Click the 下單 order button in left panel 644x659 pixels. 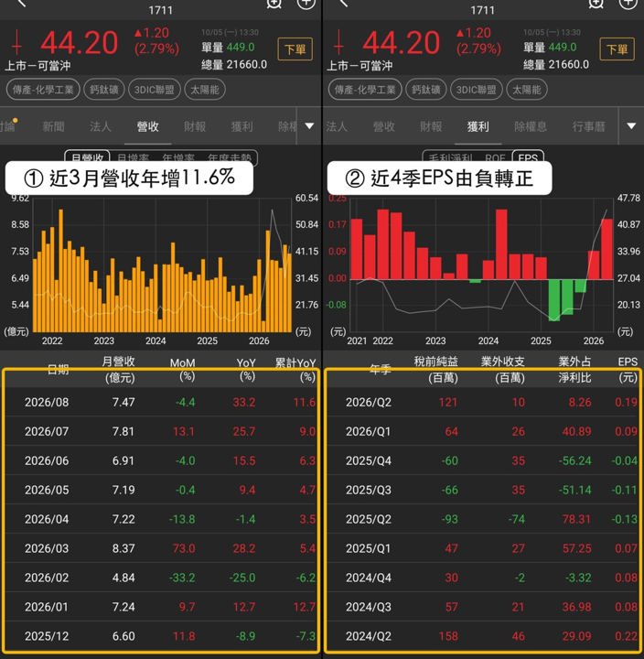click(x=295, y=49)
